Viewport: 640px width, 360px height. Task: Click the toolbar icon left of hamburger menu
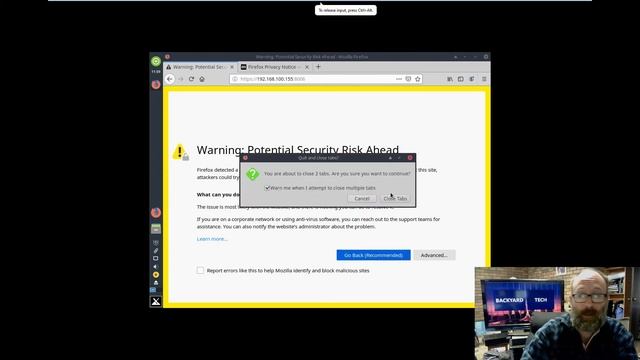pos(471,79)
